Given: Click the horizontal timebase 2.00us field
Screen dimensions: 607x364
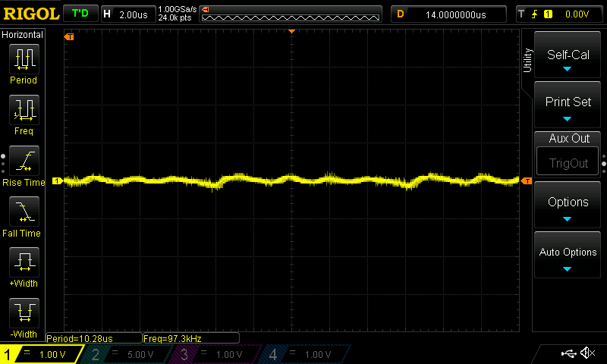Looking at the screenshot, I should tap(128, 14).
